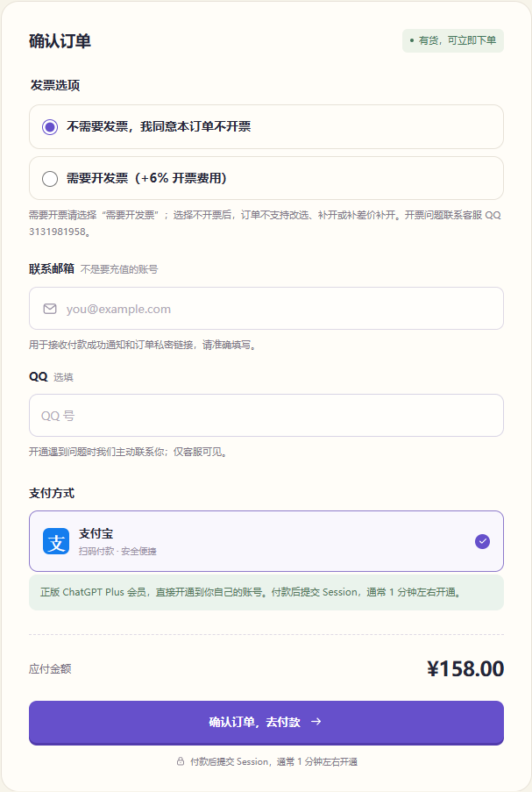Screen dimensions: 532x792
Task: Click the 应付金额 label
Action: 50,668
